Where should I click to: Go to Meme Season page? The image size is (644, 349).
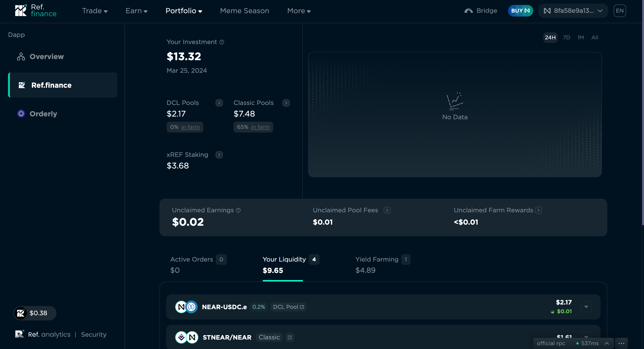tap(245, 11)
